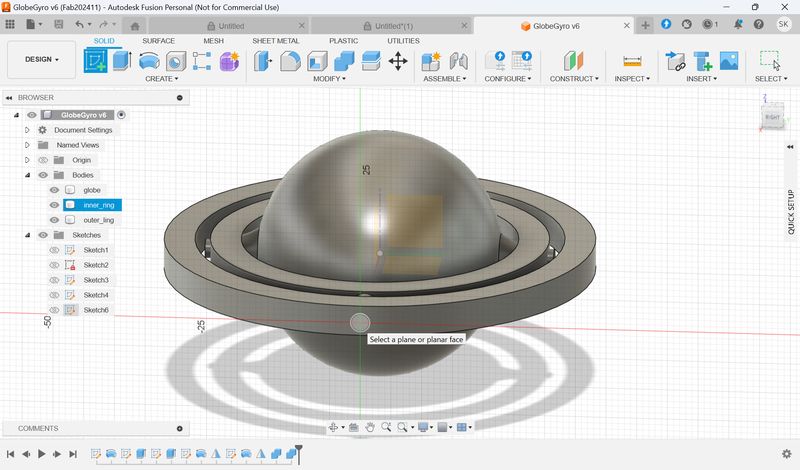This screenshot has height=470, width=800.
Task: Jump to the timeline end
Action: point(73,454)
